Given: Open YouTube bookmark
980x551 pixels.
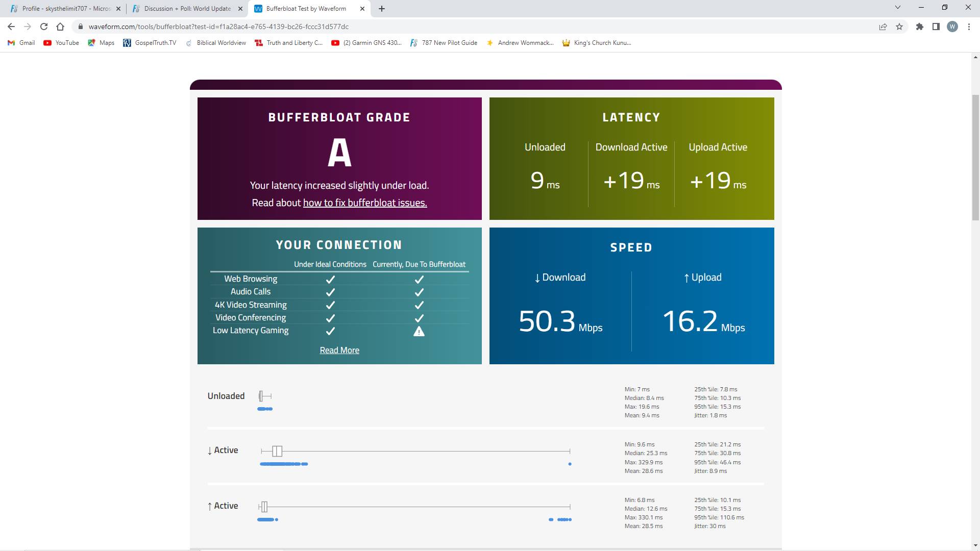Looking at the screenshot, I should tap(61, 43).
